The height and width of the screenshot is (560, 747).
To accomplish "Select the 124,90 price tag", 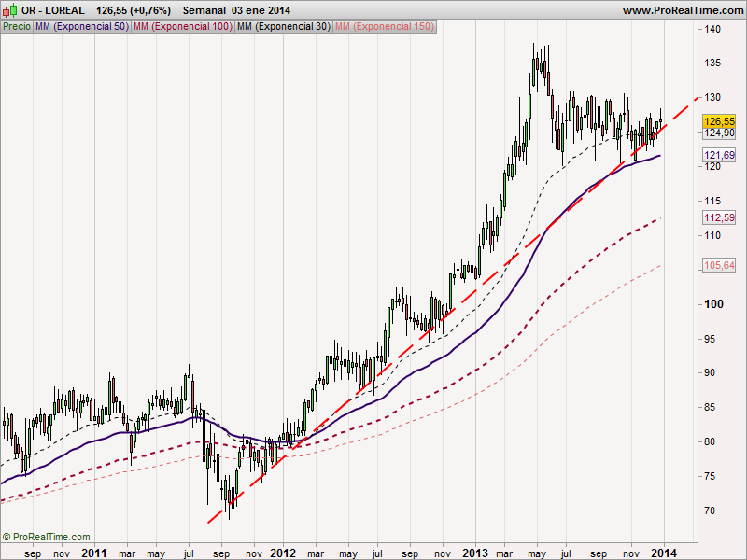I will (719, 133).
